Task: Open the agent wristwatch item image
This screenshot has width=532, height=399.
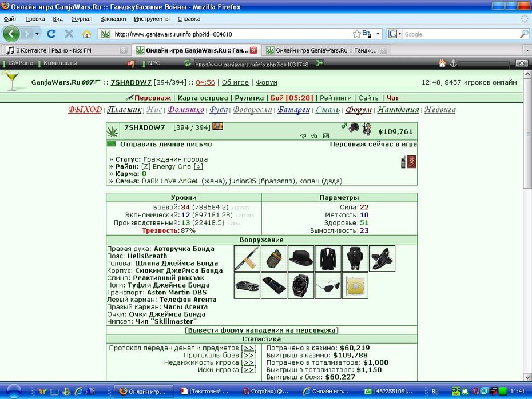Action: tap(301, 285)
